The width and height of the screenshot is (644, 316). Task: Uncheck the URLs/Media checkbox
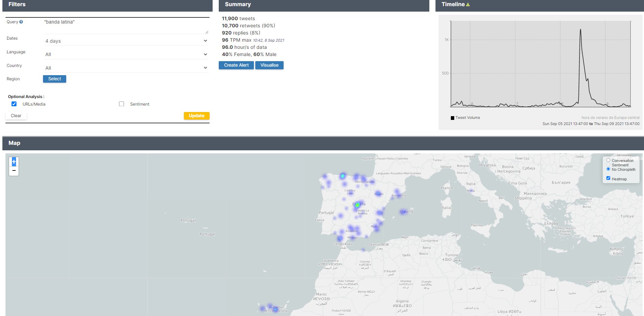[x=14, y=104]
